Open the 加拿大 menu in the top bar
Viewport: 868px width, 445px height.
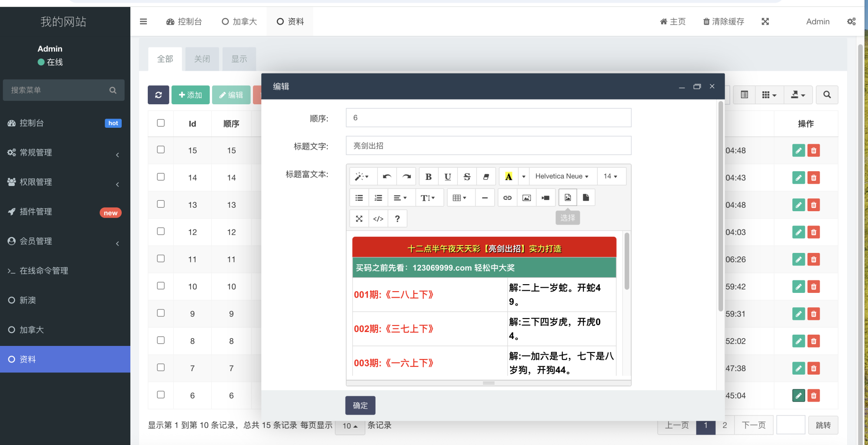[x=239, y=21]
